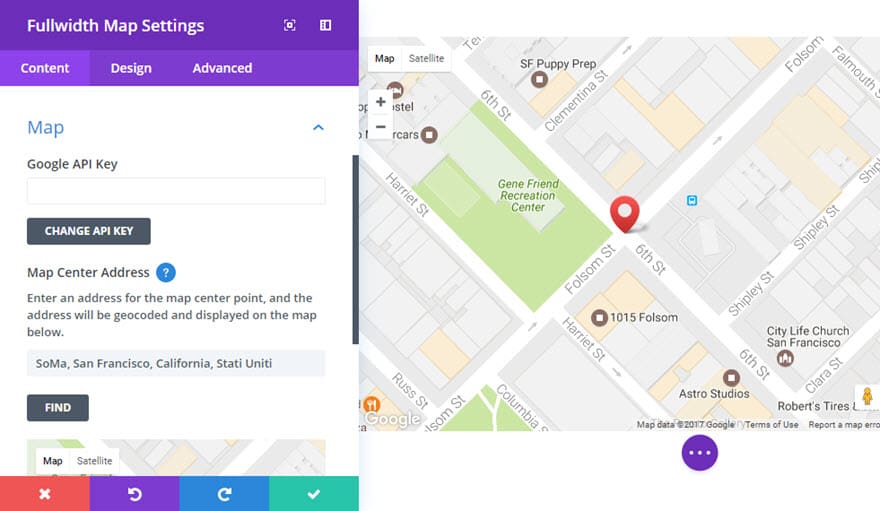Switch preview map to Satellite view
Image resolution: width=880 pixels, height=511 pixels.
[95, 461]
